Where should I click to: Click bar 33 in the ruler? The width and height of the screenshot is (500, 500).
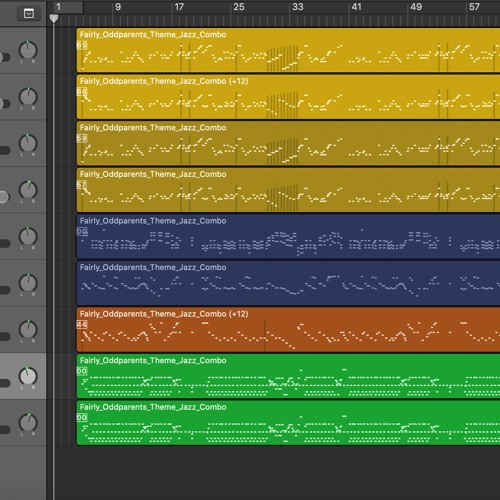coord(298,7)
